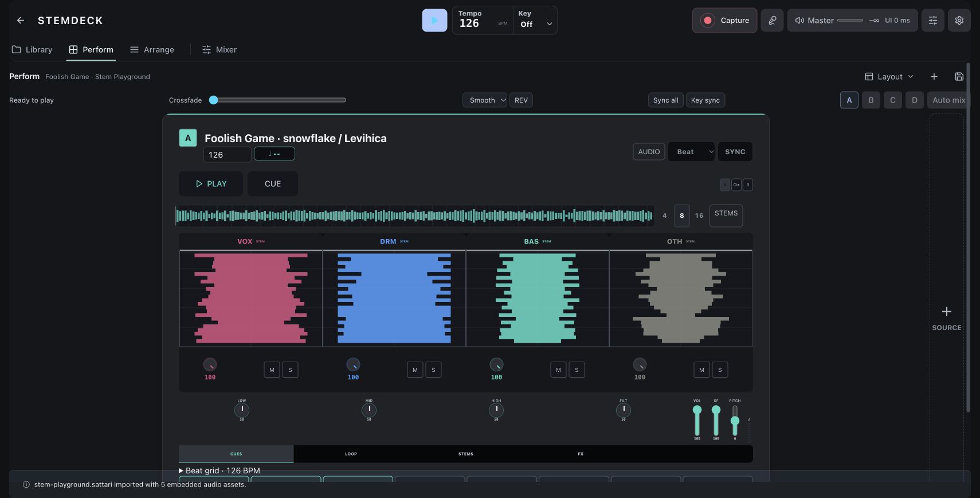Image resolution: width=980 pixels, height=498 pixels.
Task: Mute the VOX stem
Action: tap(272, 370)
